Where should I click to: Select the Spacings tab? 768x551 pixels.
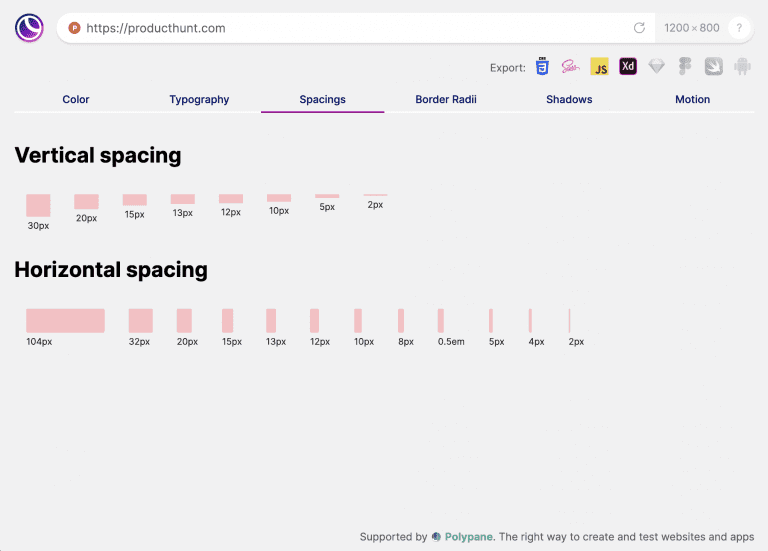(x=322, y=99)
